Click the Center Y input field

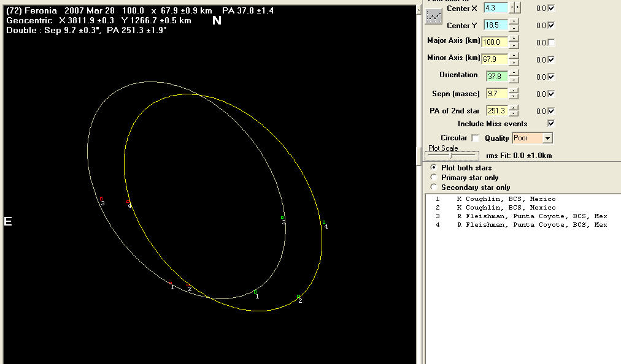[x=496, y=25]
